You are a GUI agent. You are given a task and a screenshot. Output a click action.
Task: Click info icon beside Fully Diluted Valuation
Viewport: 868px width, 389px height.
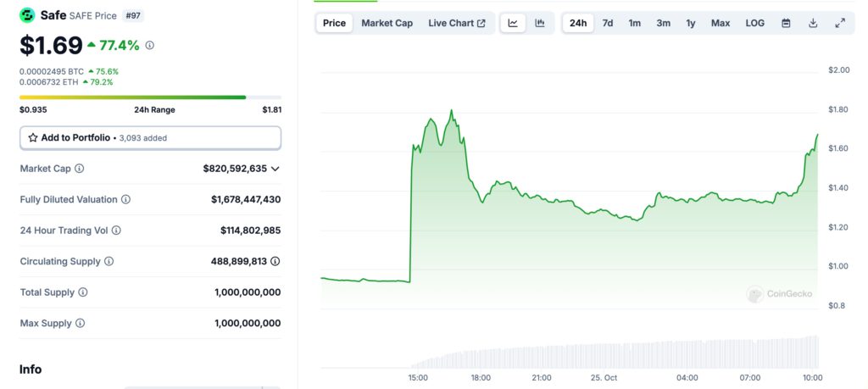(125, 199)
